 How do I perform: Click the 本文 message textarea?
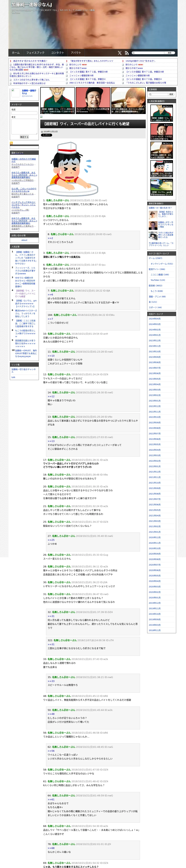(x=24, y=126)
